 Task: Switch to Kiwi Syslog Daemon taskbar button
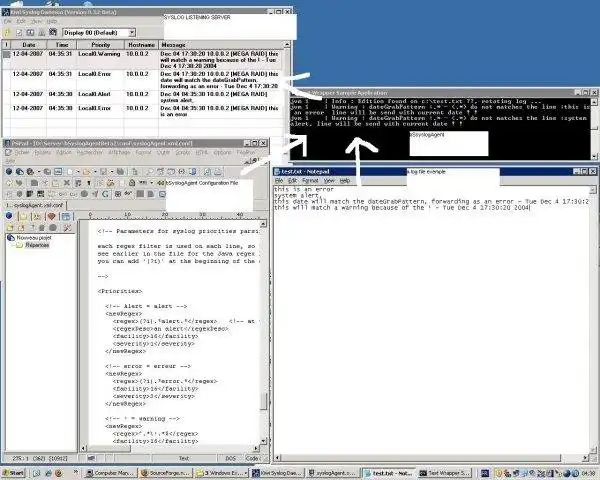278,473
